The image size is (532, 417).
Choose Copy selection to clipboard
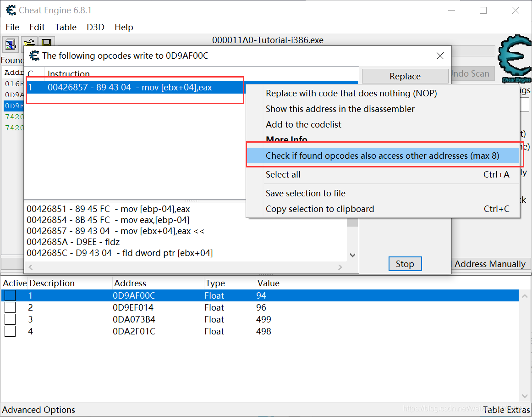[383, 209]
